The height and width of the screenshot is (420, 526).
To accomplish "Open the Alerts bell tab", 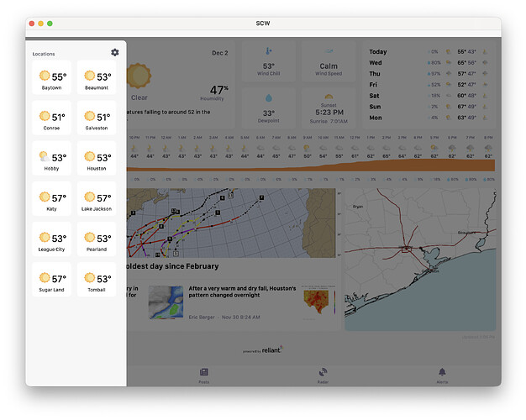I will 442,375.
